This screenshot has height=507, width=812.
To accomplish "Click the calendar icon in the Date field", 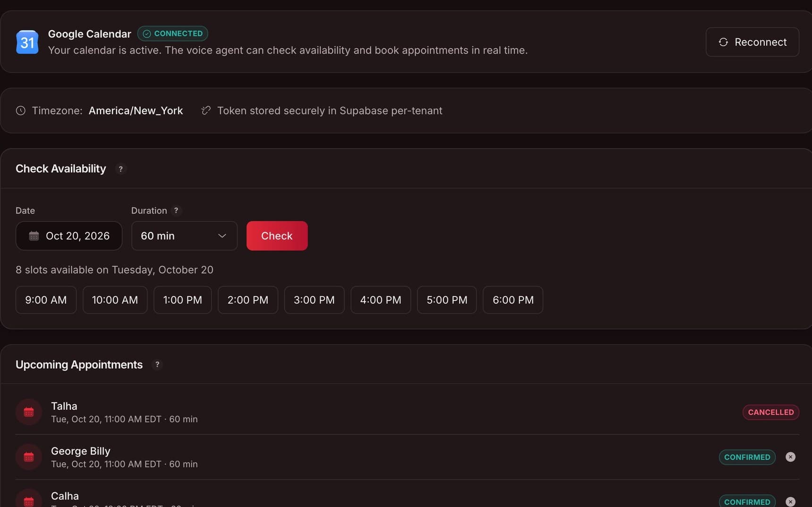I will pos(34,236).
